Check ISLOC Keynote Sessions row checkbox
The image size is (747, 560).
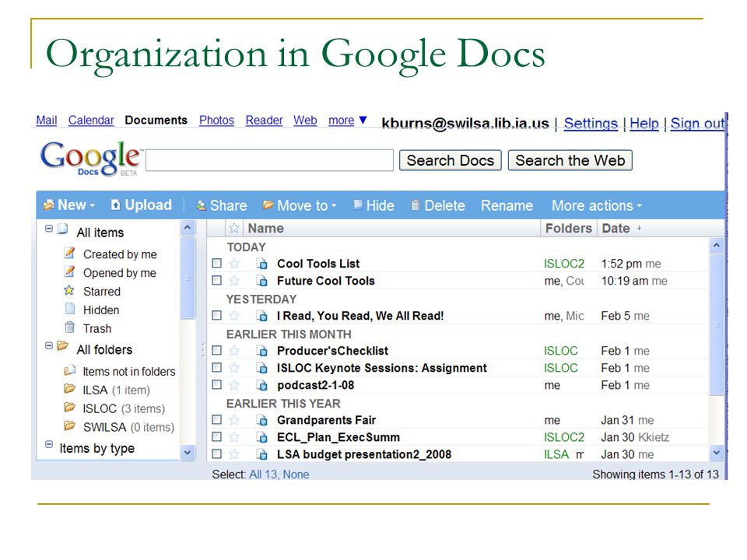pos(217,367)
